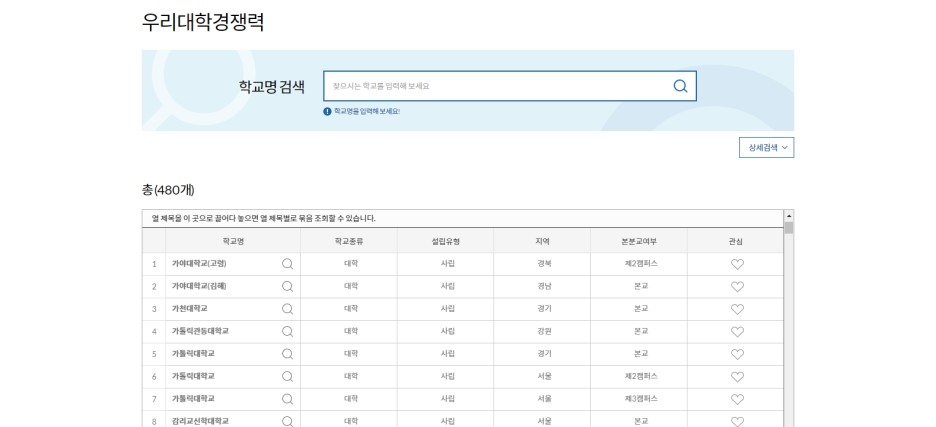Click the 관심 column header
The height and width of the screenshot is (427, 936).
735,241
